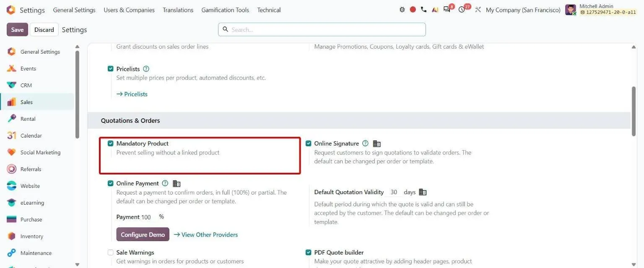
Task: Click the Settings app title in navbar
Action: [32, 10]
